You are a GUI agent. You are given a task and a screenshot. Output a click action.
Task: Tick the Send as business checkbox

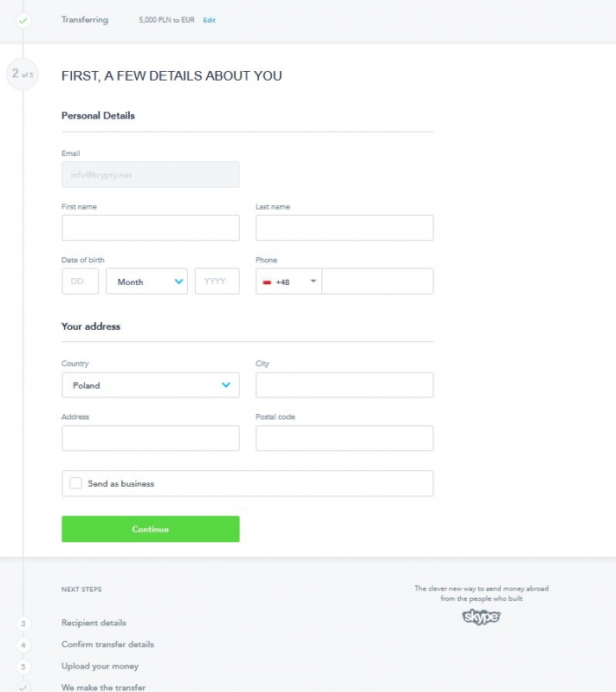[x=76, y=483]
